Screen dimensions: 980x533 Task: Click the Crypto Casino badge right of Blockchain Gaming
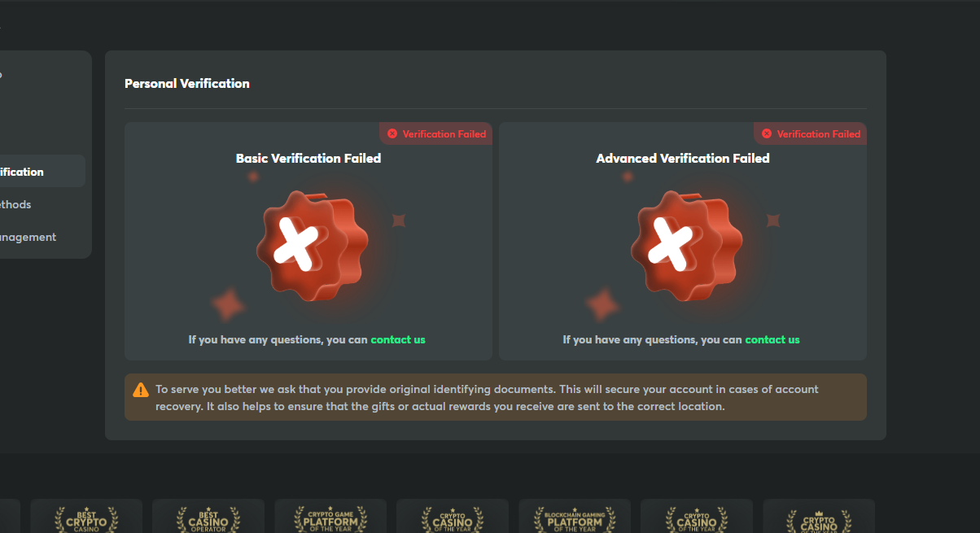click(697, 517)
